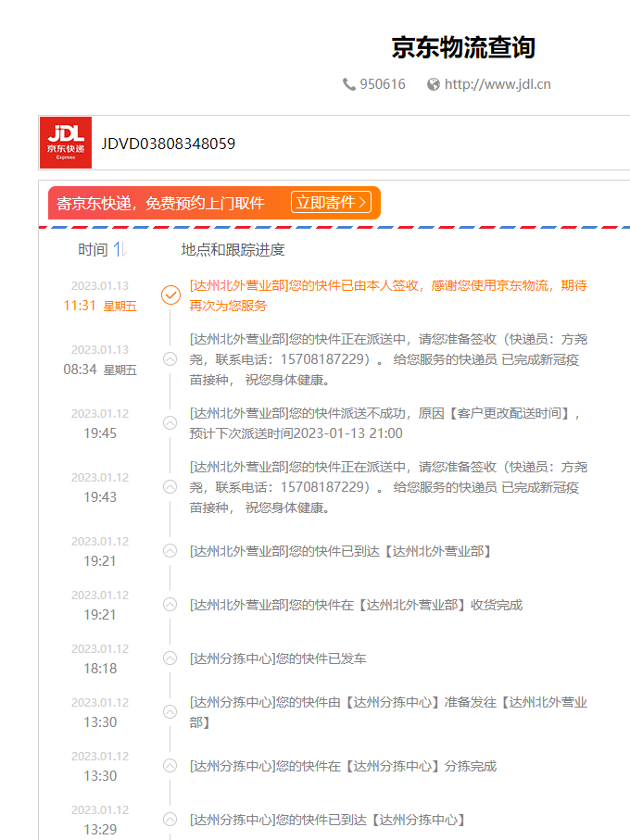Click the timeline marker for 13:29 已到达【达州分拣中心】
The width and height of the screenshot is (630, 840).
tap(170, 820)
